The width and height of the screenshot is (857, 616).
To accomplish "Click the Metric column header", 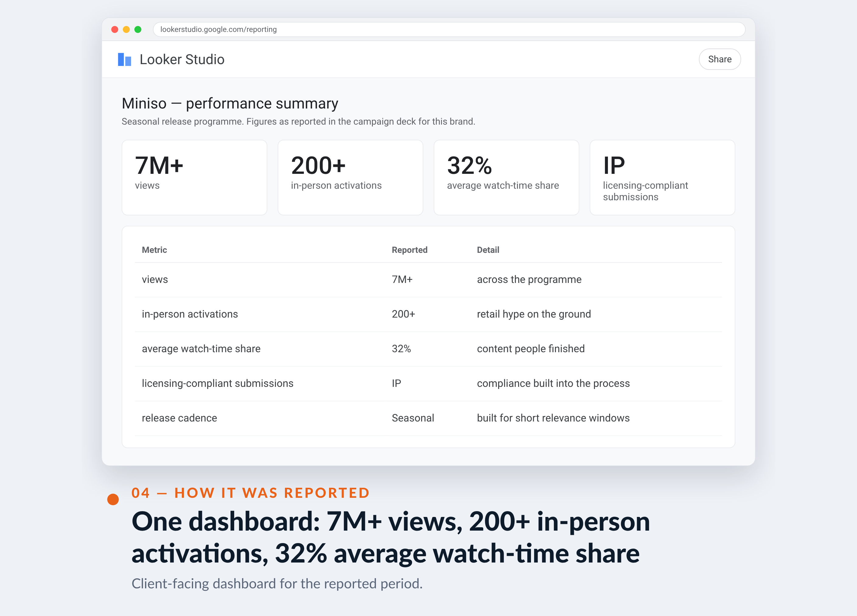I will pyautogui.click(x=154, y=249).
